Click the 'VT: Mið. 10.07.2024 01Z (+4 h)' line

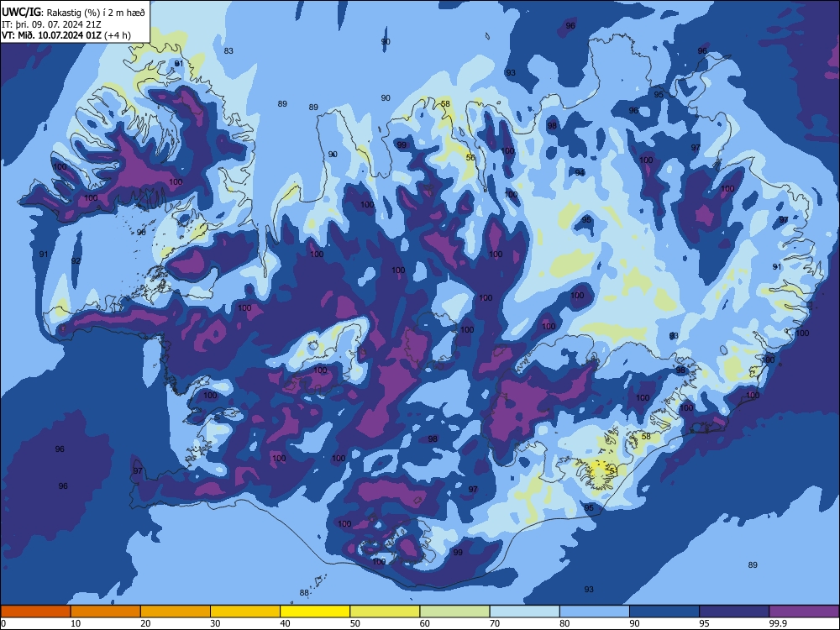(x=66, y=35)
